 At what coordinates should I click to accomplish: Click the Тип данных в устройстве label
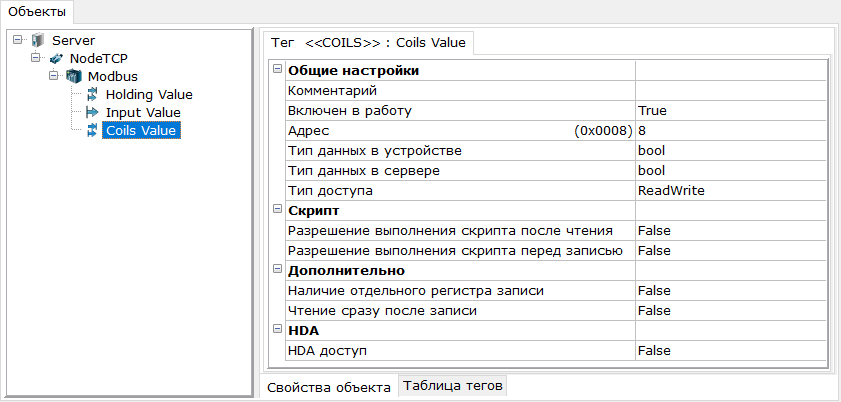[375, 151]
